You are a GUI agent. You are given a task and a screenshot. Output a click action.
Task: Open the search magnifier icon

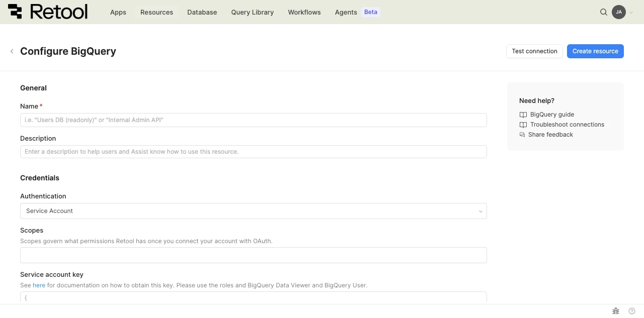coord(603,12)
